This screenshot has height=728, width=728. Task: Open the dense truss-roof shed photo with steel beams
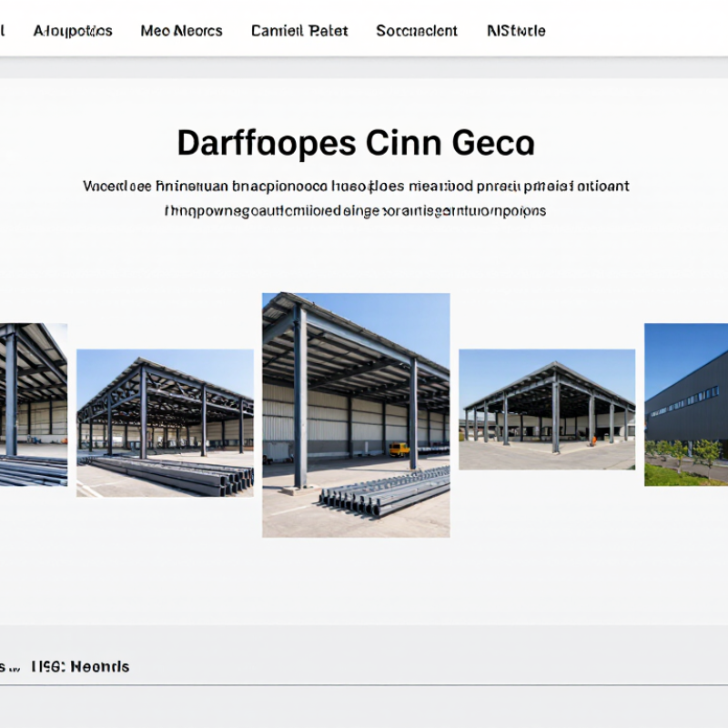pyautogui.click(x=165, y=423)
